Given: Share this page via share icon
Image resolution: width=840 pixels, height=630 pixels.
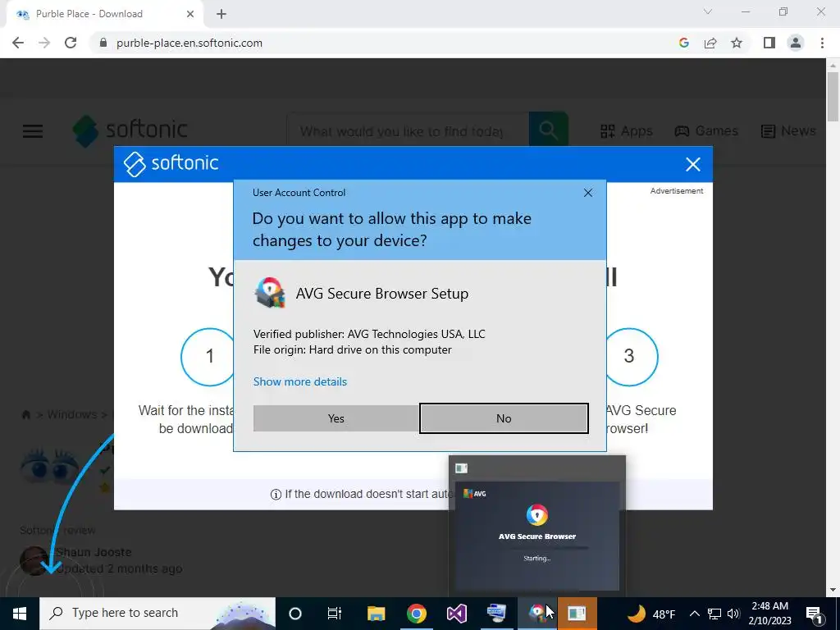Looking at the screenshot, I should click(710, 43).
